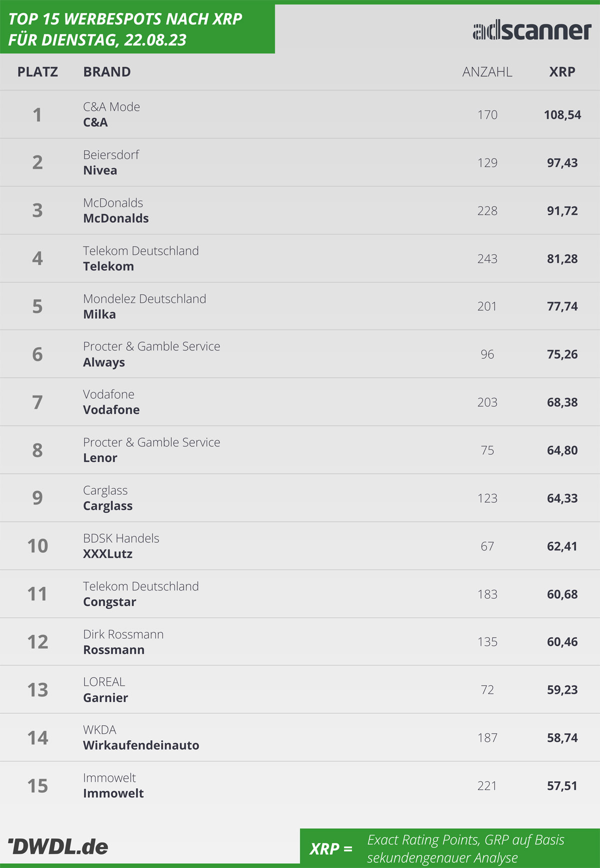
Task: Click the Congstar brand entry
Action: click(x=109, y=602)
